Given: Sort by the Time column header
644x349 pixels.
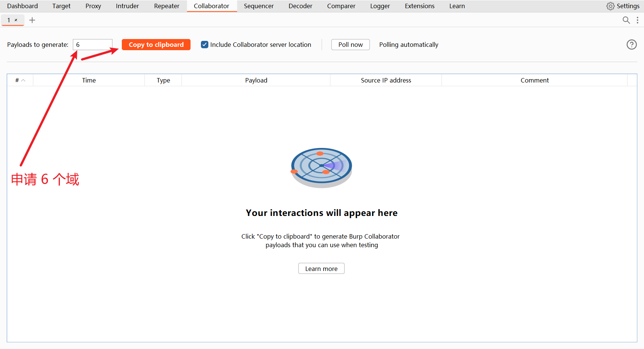Looking at the screenshot, I should tap(89, 80).
